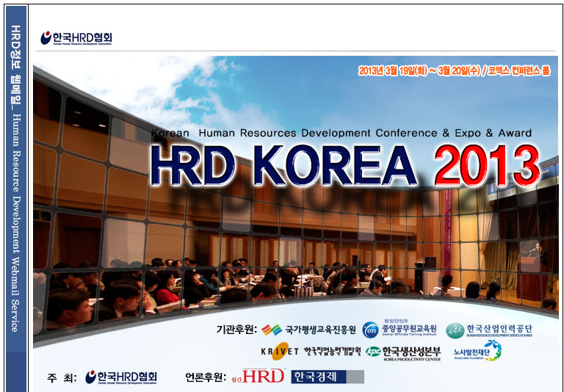Click the 한국HRD협회 logo in the header
Image resolution: width=564 pixels, height=392 pixels.
(76, 37)
